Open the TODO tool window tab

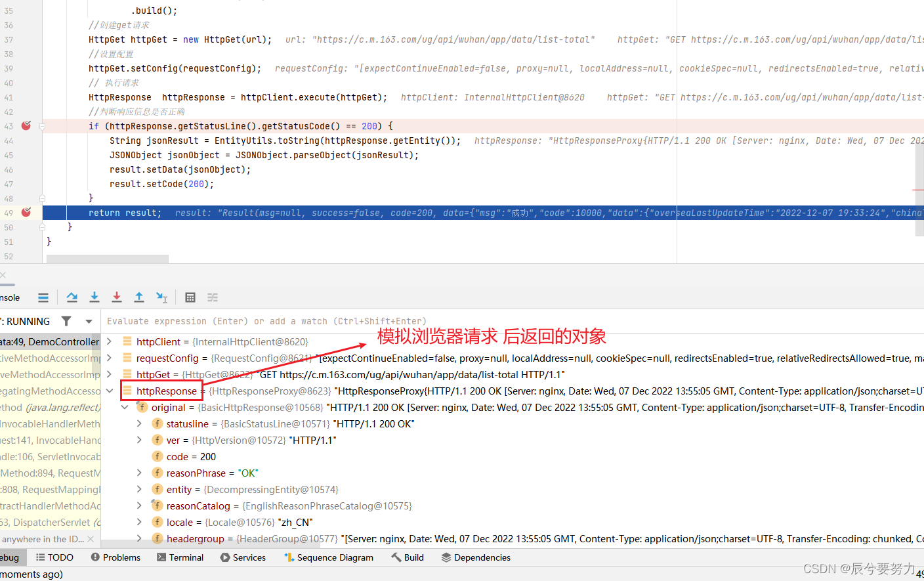click(54, 557)
